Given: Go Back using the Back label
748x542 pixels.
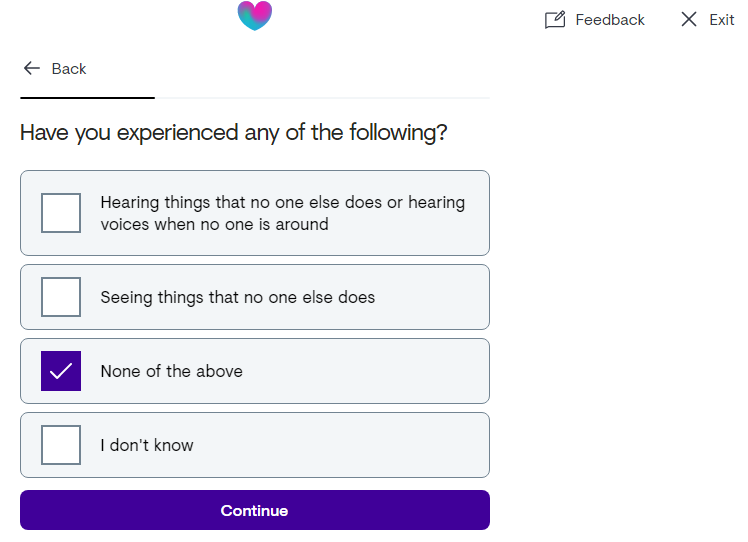Looking at the screenshot, I should tap(69, 69).
